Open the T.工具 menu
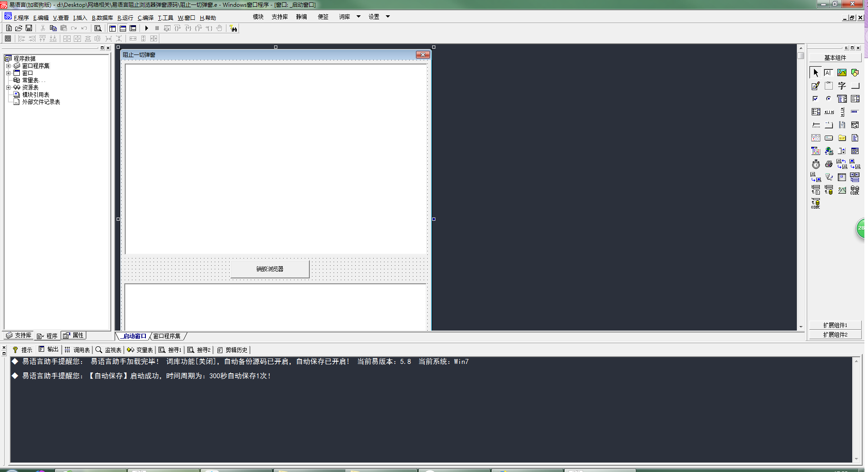 tap(165, 18)
